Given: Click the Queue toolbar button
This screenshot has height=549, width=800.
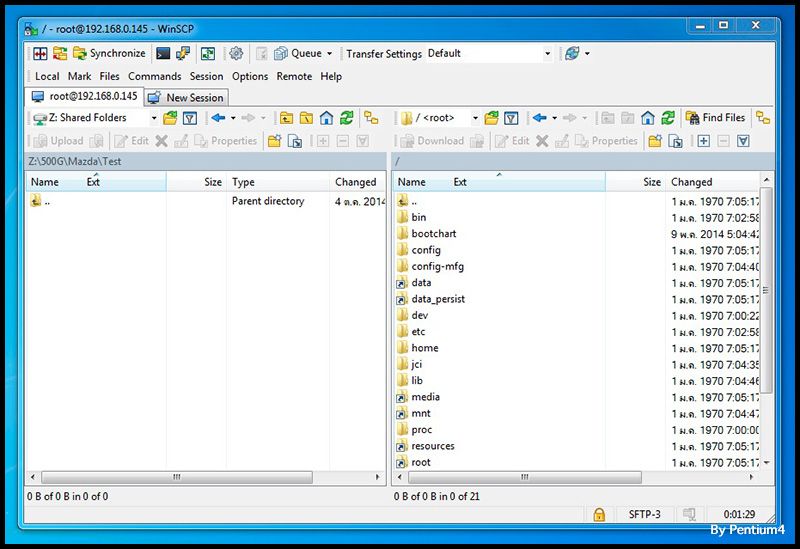Looking at the screenshot, I should (x=298, y=53).
